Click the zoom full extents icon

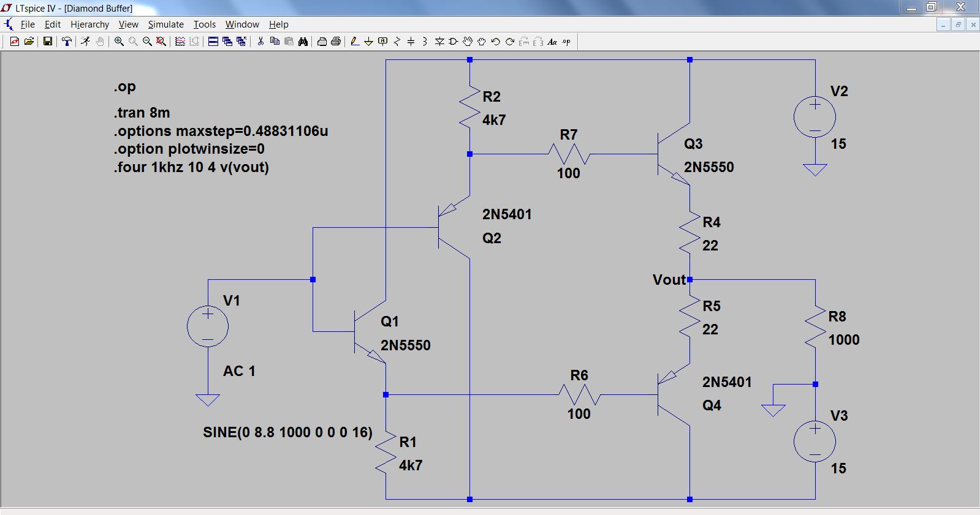[161, 42]
